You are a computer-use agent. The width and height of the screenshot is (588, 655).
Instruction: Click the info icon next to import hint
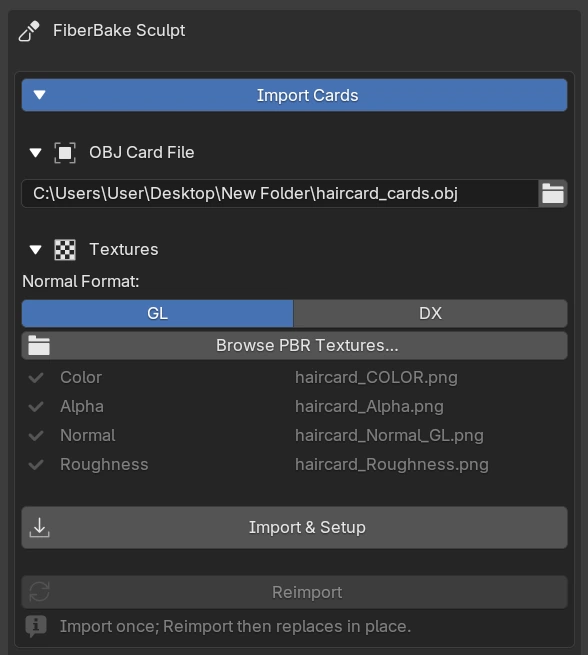coord(36,627)
